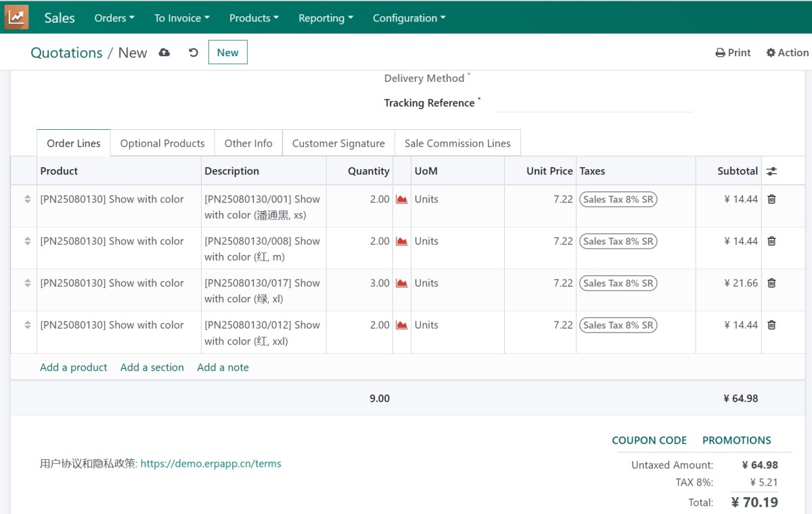Image resolution: width=812 pixels, height=514 pixels.
Task: Click the Add a product link
Action: (74, 367)
